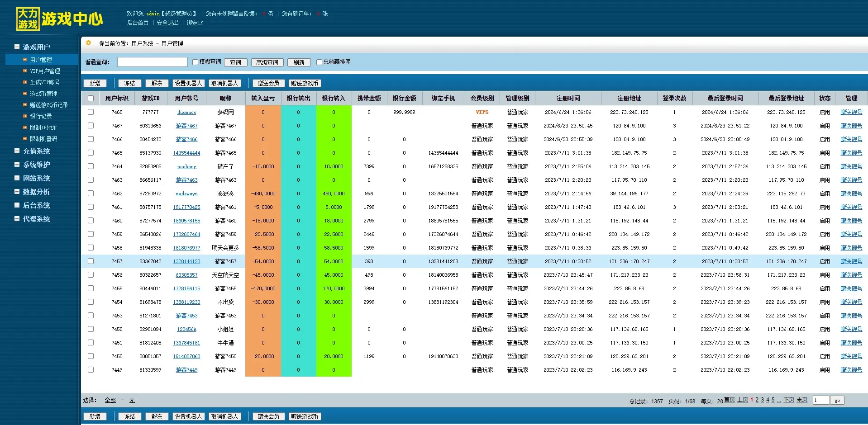
Task: Click the icon beside 赠送游戏币记录
Action: pos(25,105)
